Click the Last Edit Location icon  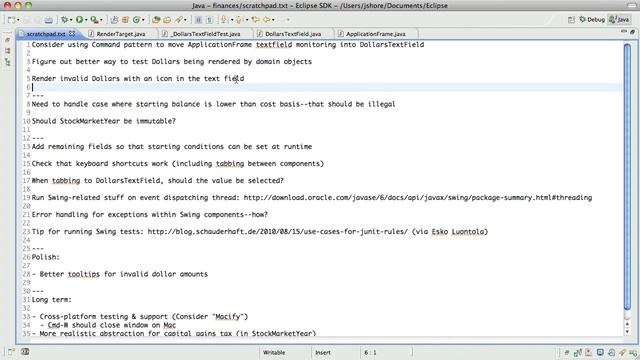(x=256, y=20)
